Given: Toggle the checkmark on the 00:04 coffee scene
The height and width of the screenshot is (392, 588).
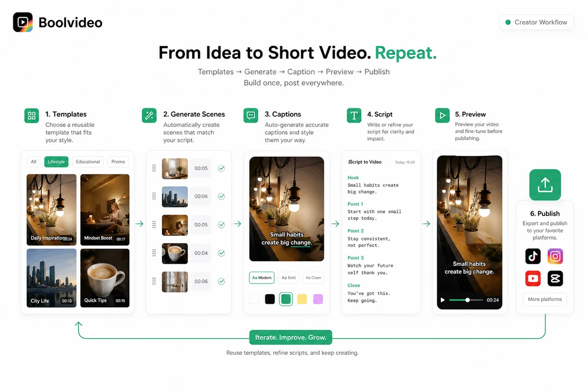Looking at the screenshot, I should tap(221, 253).
